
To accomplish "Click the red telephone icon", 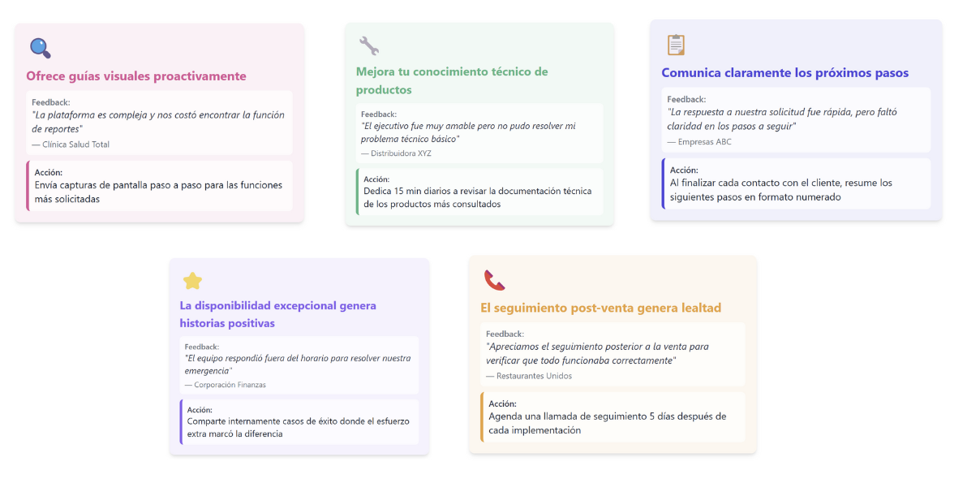I will tap(494, 280).
